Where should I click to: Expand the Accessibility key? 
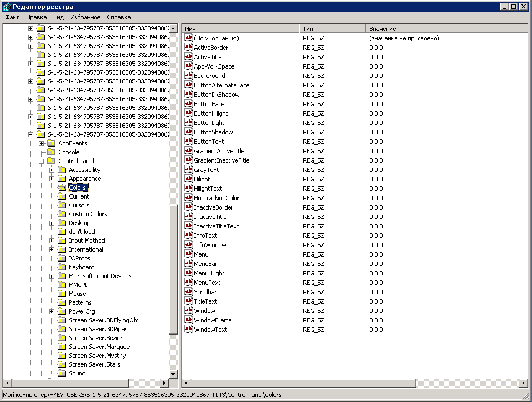(51, 170)
